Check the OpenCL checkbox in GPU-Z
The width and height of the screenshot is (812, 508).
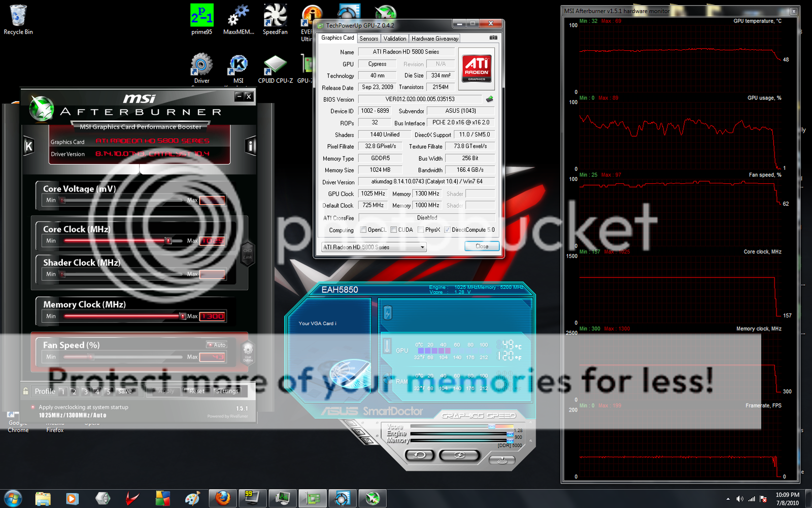[x=363, y=230]
